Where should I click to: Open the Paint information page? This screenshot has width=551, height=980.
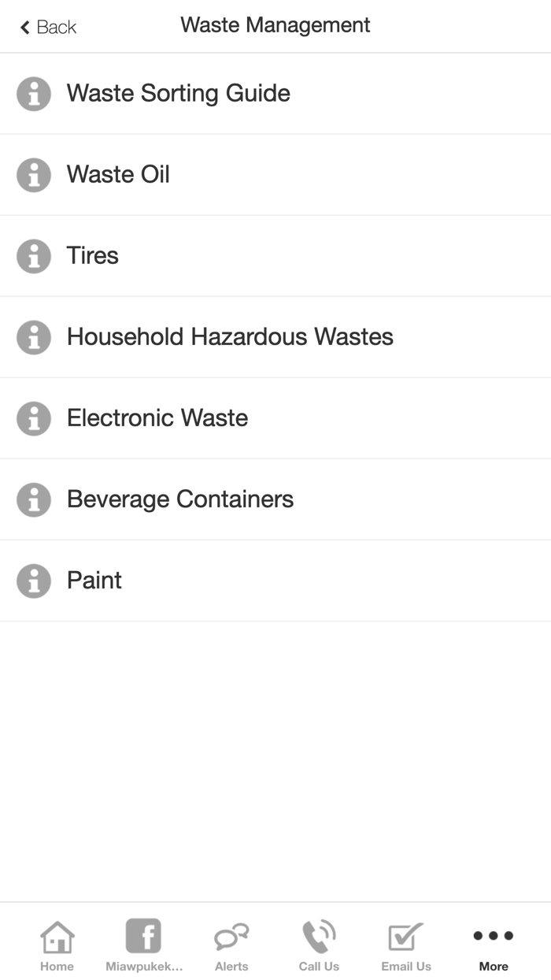coord(94,581)
